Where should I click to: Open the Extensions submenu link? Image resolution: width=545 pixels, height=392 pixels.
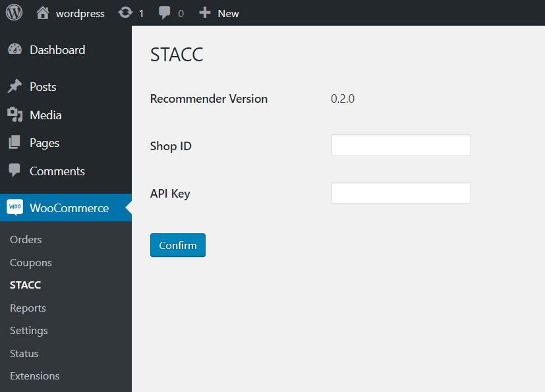34,376
